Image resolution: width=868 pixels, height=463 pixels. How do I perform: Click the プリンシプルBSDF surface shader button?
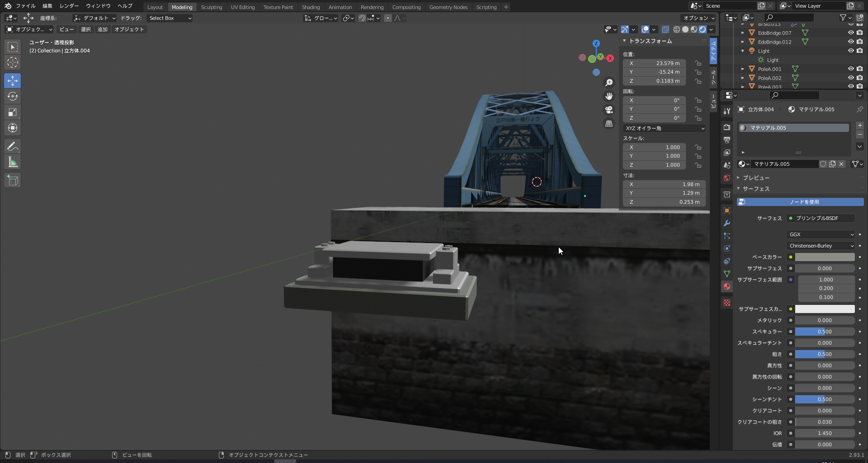(821, 218)
